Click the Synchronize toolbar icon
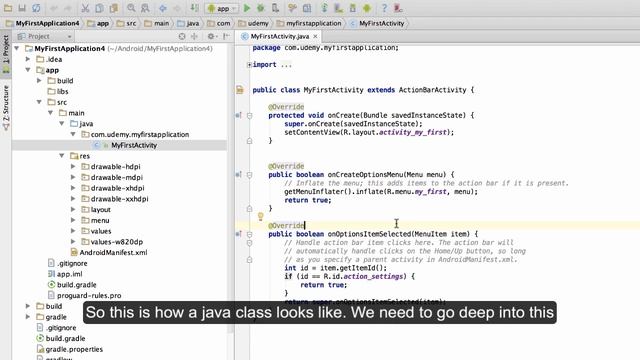 coord(36,8)
